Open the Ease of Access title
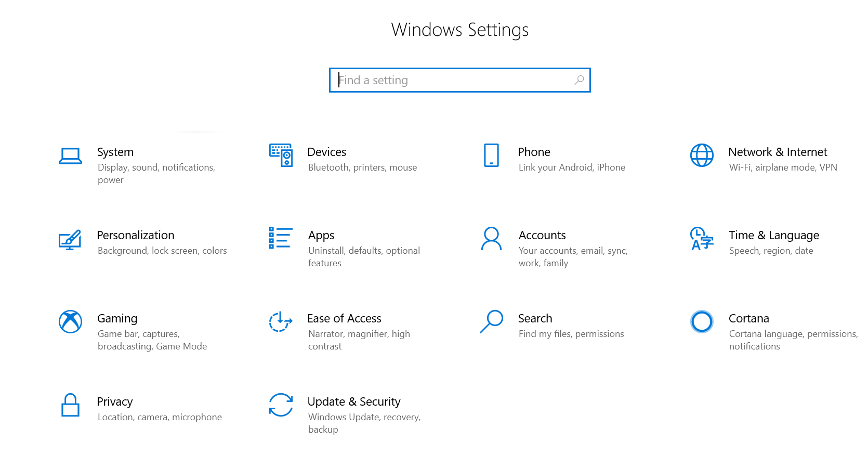 [x=344, y=318]
